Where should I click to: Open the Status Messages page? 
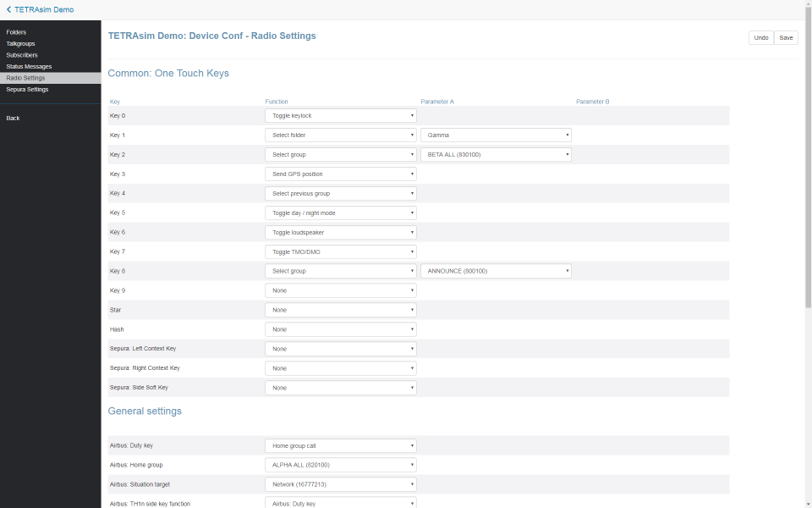tap(29, 66)
